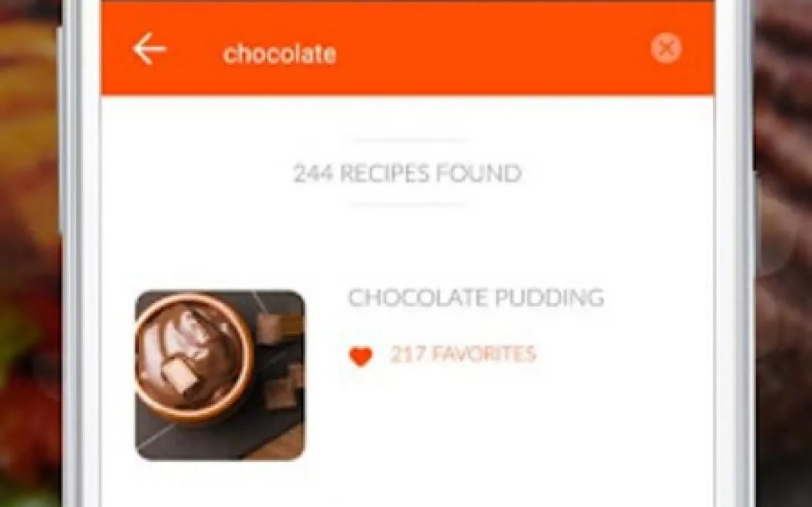Screen dimensions: 812x507
Task: Select the 217 FAVORITES label
Action: 463,354
